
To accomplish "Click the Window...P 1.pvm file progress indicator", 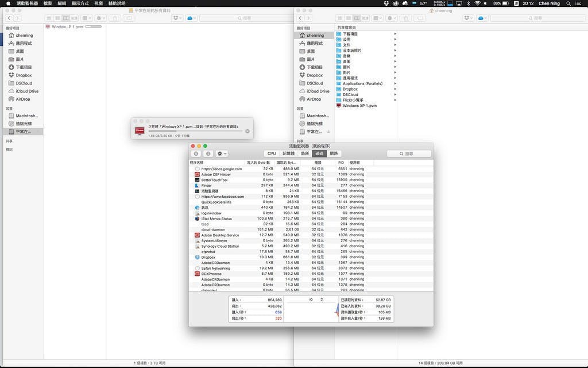I will coord(94,26).
